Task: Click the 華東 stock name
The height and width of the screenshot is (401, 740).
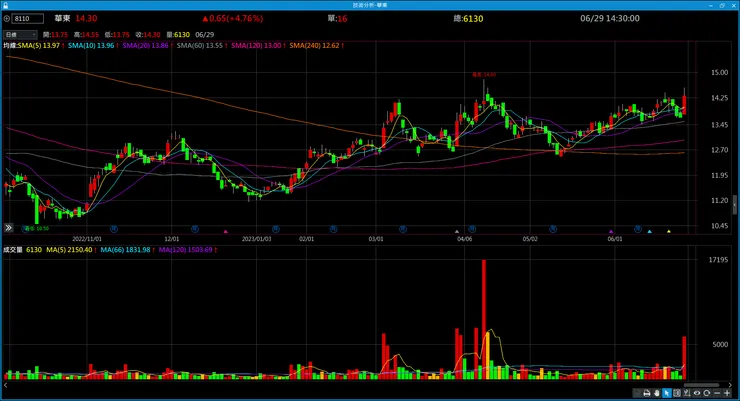Action: coord(62,18)
